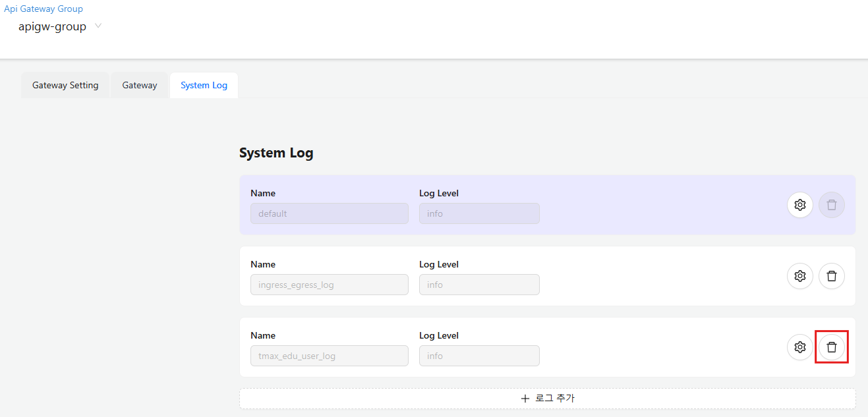Click Name label in the tmax_edu_user_log row
Viewport: 868px width, 417px height.
tap(263, 335)
